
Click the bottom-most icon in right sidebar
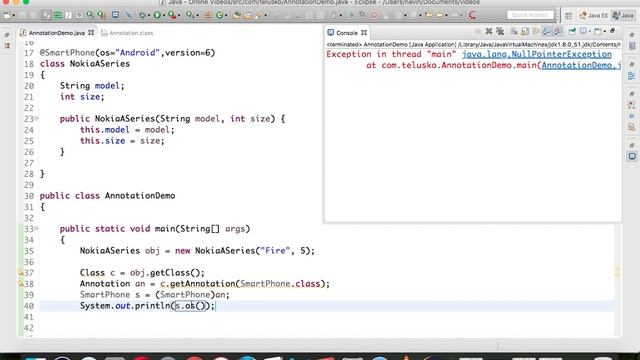(x=632, y=156)
